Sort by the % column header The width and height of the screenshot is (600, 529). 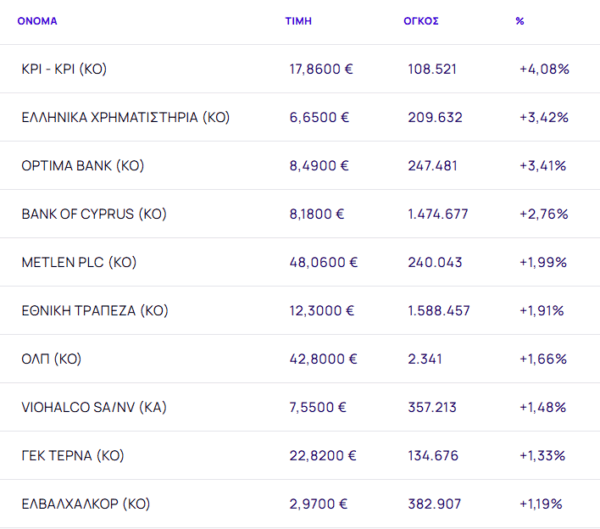click(520, 21)
